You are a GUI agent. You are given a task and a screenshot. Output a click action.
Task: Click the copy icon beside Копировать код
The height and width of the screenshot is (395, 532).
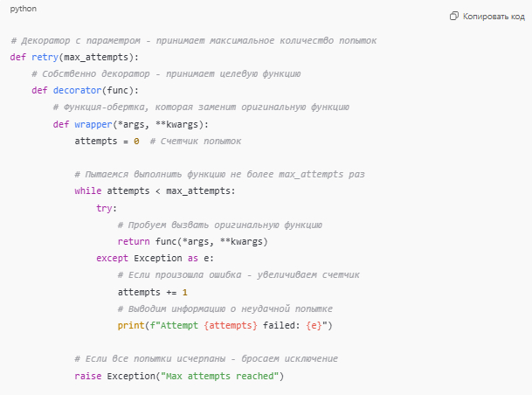[x=453, y=16]
